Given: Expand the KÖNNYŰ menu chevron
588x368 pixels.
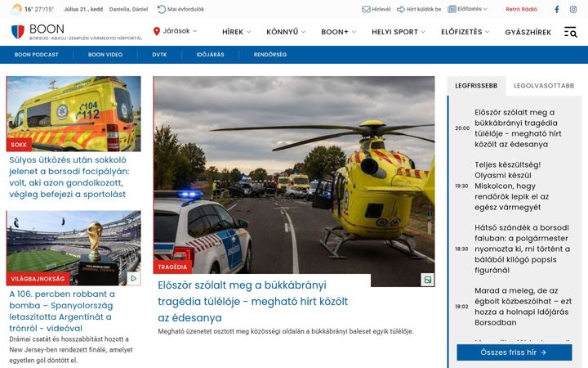Looking at the screenshot, I should [x=303, y=32].
